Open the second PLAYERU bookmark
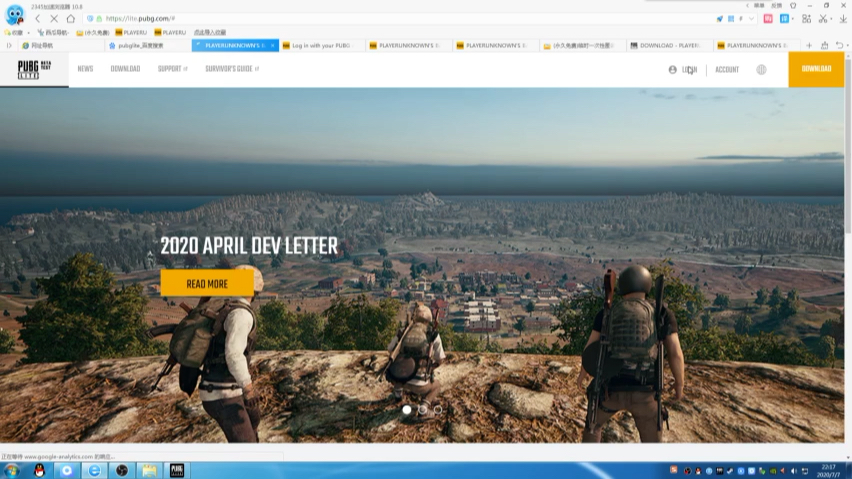The width and height of the screenshot is (852, 479). (170, 33)
